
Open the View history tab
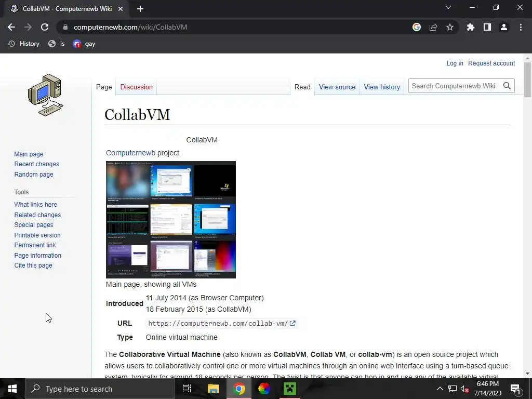click(382, 87)
